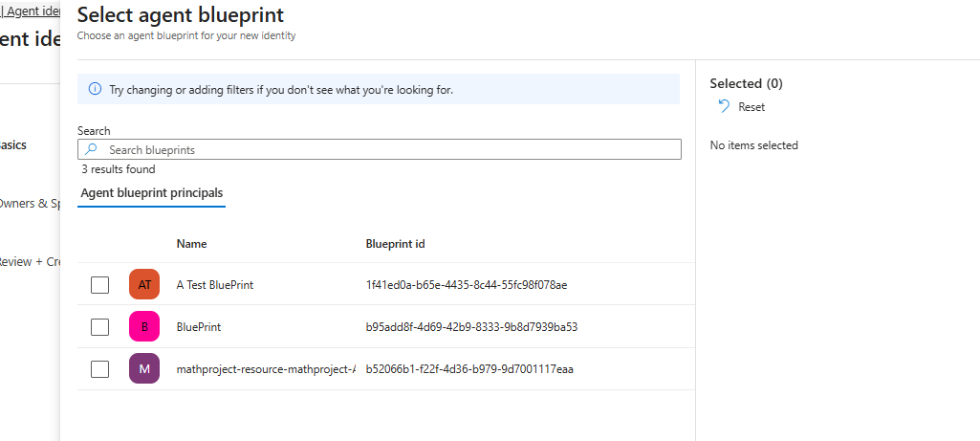The height and width of the screenshot is (441, 980).
Task: Click the 3 results found text
Action: pos(119,169)
